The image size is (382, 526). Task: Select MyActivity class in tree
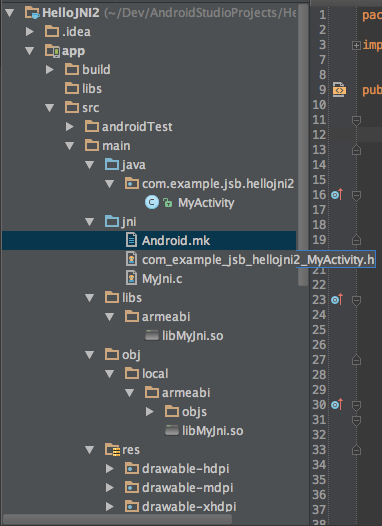click(206, 203)
